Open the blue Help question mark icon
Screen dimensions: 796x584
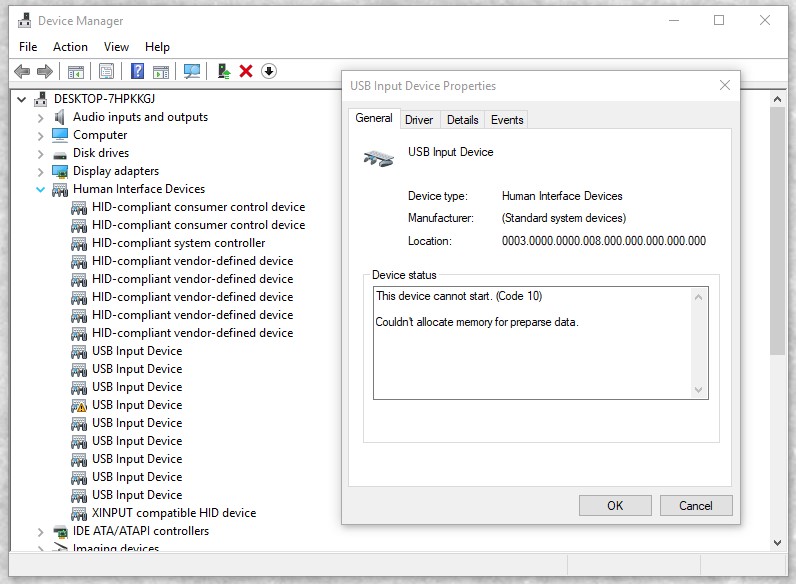[x=137, y=71]
